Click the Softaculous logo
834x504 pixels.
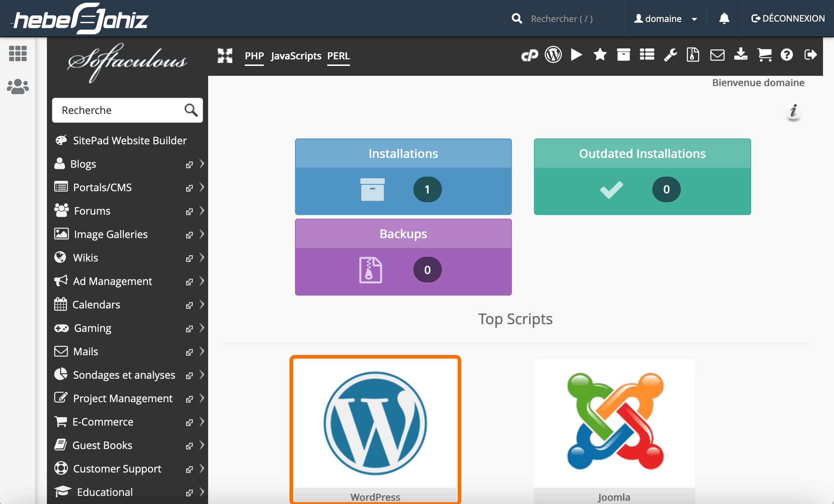(127, 62)
